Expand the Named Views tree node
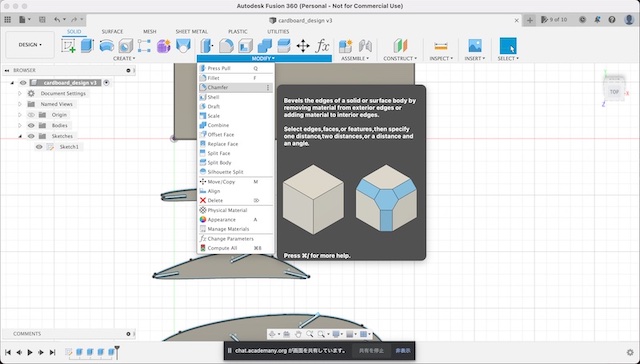This screenshot has height=364, width=640. pos(20,104)
